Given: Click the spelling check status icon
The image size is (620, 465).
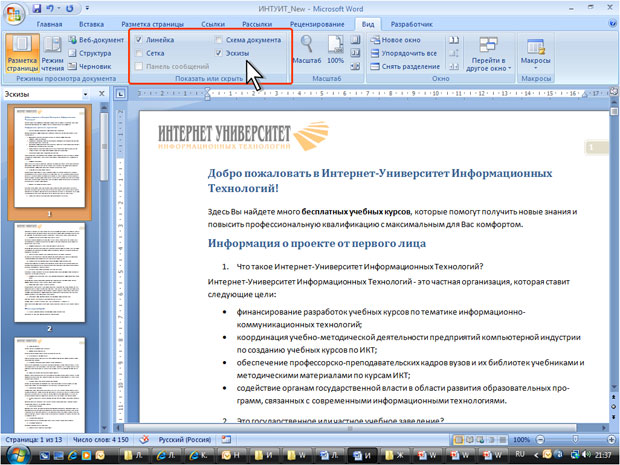Looking at the screenshot, I should tap(144, 439).
